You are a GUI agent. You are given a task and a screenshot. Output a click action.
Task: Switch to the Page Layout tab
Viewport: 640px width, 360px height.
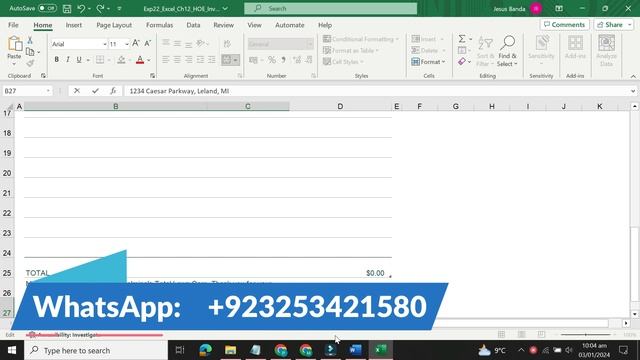(114, 25)
